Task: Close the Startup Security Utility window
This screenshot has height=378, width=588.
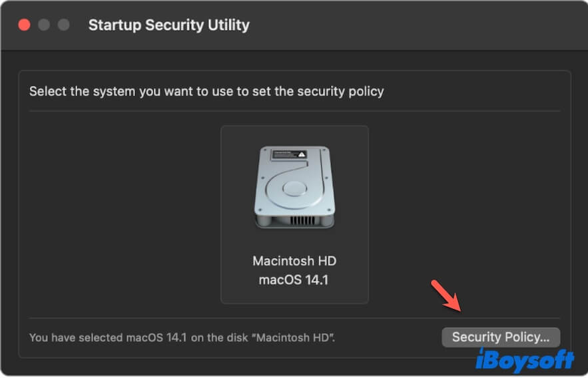Action: coord(25,25)
